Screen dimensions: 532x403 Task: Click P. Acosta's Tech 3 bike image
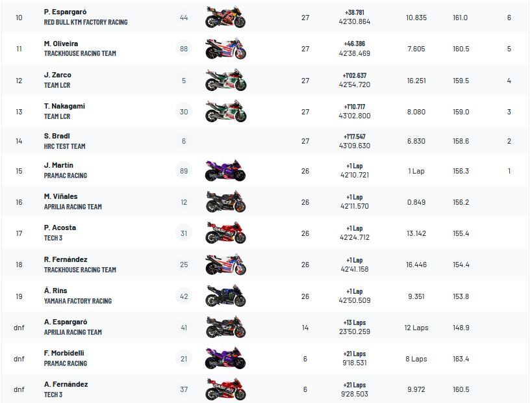(225, 233)
